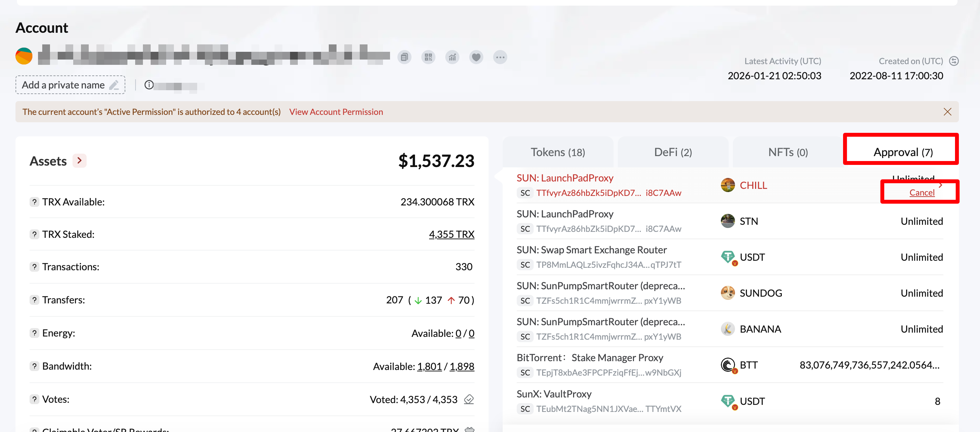Open the red SUN: LaunchPadProxy link in CHILL row
Image resolution: width=980 pixels, height=432 pixels.
[x=565, y=178]
